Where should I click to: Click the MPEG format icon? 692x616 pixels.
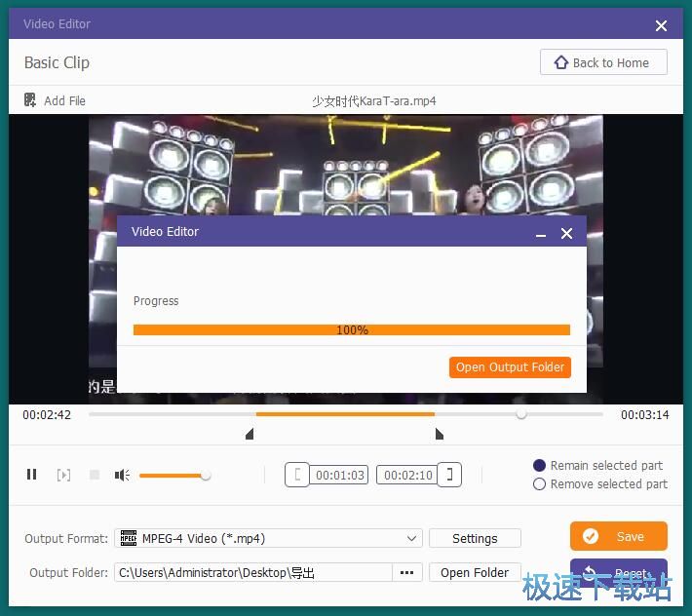click(x=129, y=538)
